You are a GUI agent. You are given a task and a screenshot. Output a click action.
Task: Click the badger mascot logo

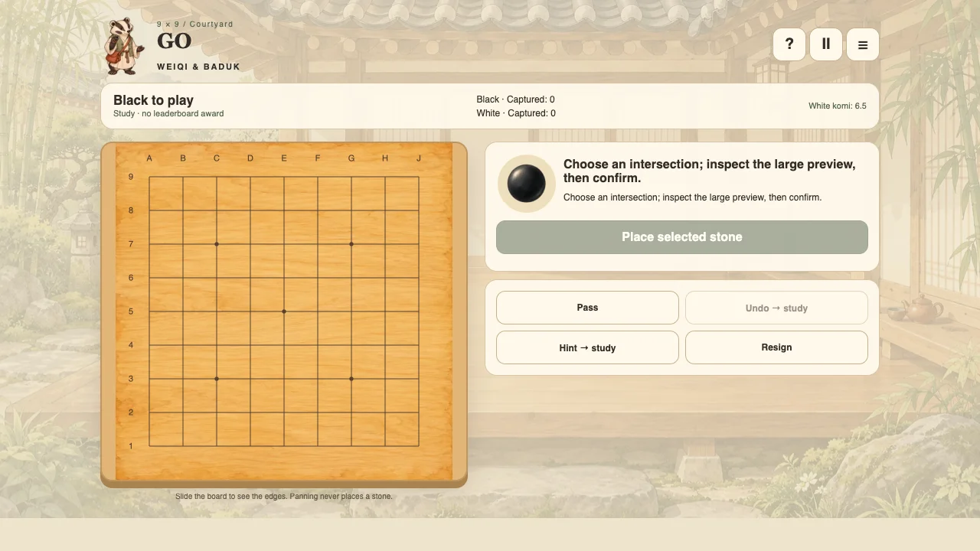124,46
